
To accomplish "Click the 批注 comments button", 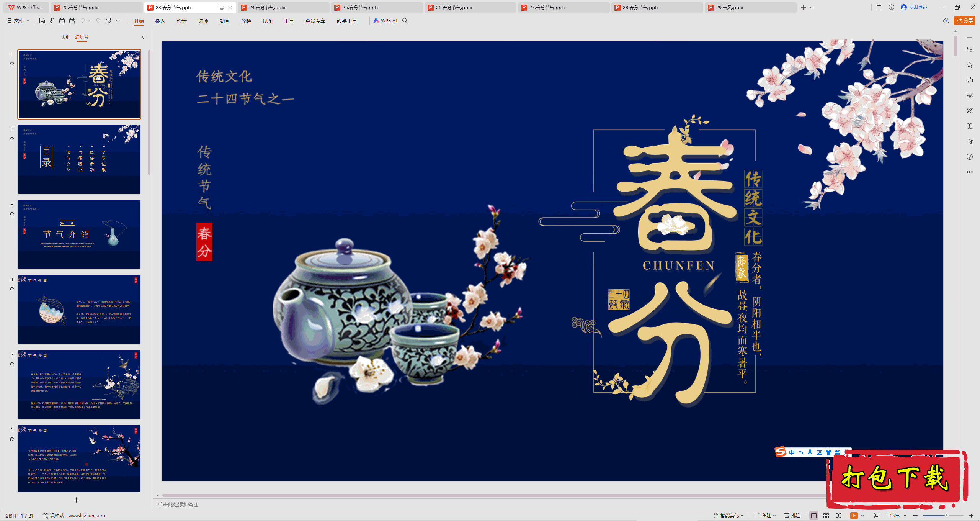I will (792, 516).
